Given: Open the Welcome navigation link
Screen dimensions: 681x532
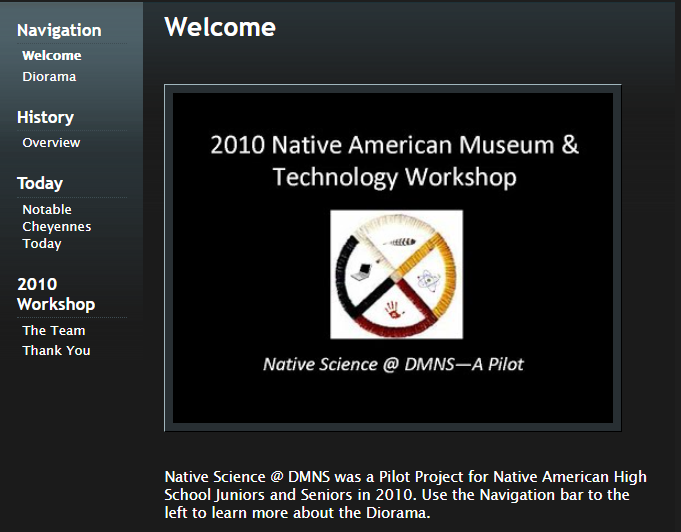Looking at the screenshot, I should [x=52, y=56].
